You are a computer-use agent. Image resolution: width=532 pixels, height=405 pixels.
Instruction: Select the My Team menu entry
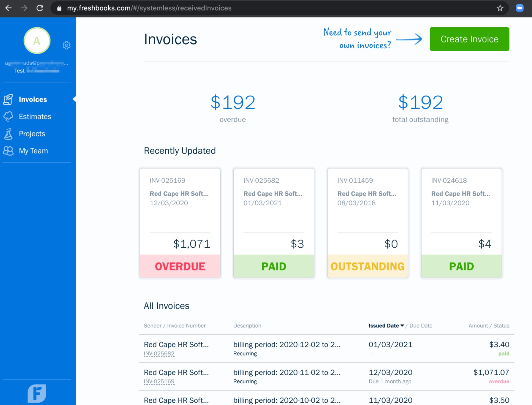coord(33,151)
